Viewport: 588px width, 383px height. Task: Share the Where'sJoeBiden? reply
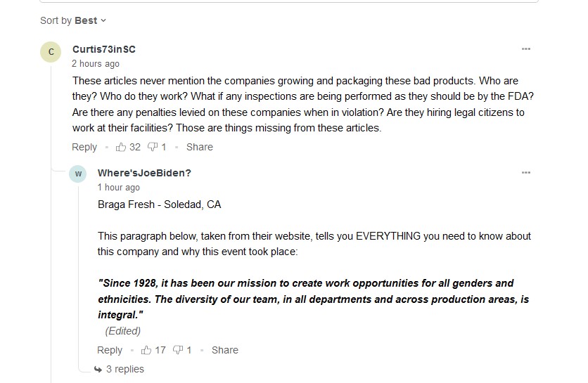point(225,350)
